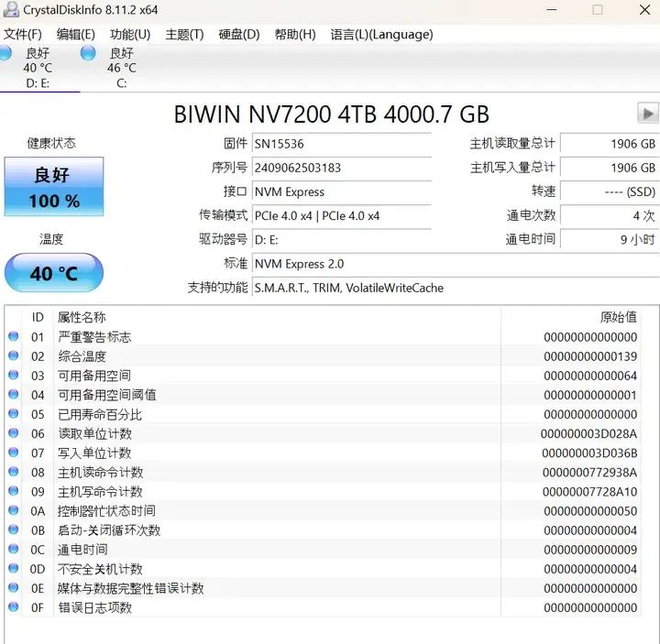660x644 pixels.
Task: Click status icon for 0F 错误日志项数
Action: click(14, 607)
